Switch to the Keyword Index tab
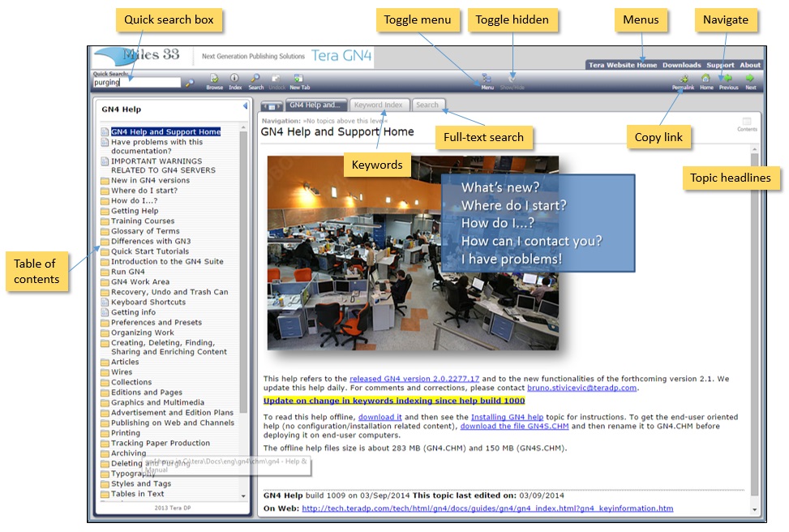The height and width of the screenshot is (532, 789). point(379,105)
